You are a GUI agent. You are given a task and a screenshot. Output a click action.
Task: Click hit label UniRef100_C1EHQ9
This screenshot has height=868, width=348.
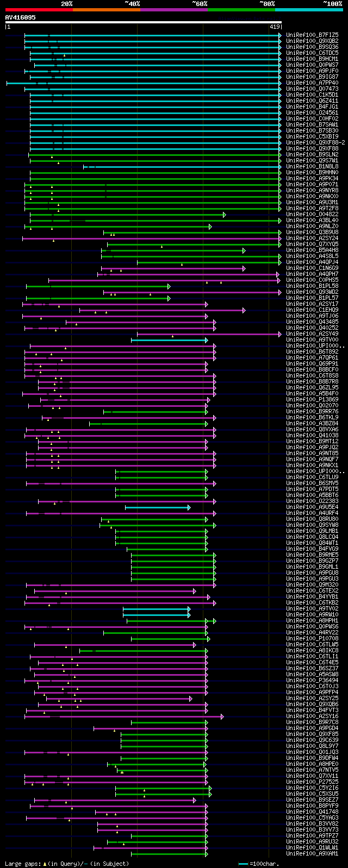pyautogui.click(x=312, y=310)
